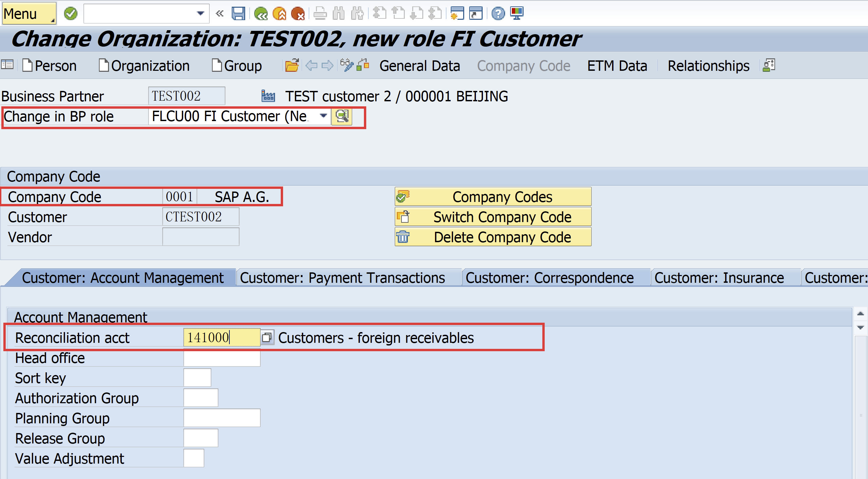
Task: Click the orange Exit icon
Action: click(279, 13)
